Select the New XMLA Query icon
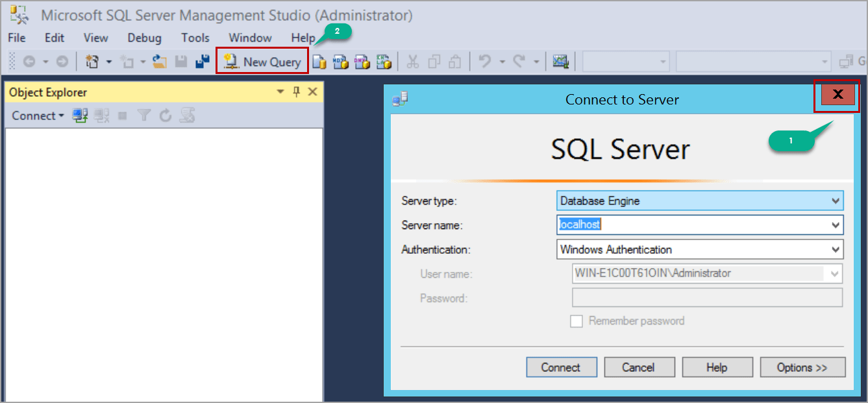This screenshot has width=868, height=403. pyautogui.click(x=384, y=61)
